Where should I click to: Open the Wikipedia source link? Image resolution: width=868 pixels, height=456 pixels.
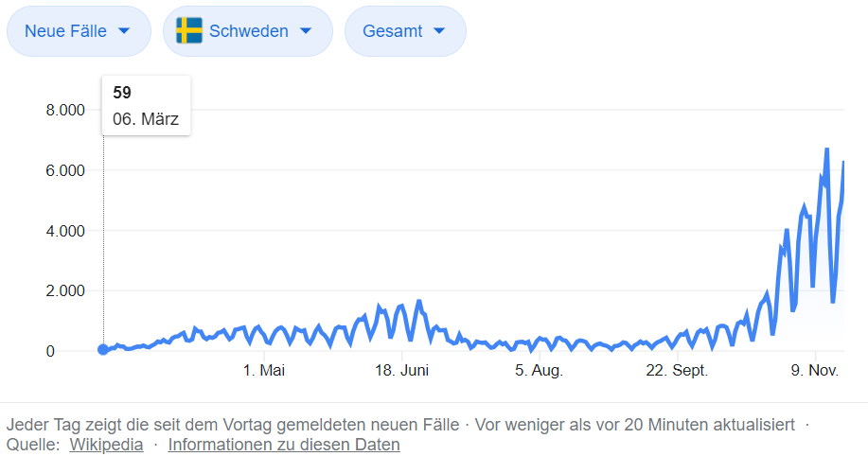[x=106, y=445]
